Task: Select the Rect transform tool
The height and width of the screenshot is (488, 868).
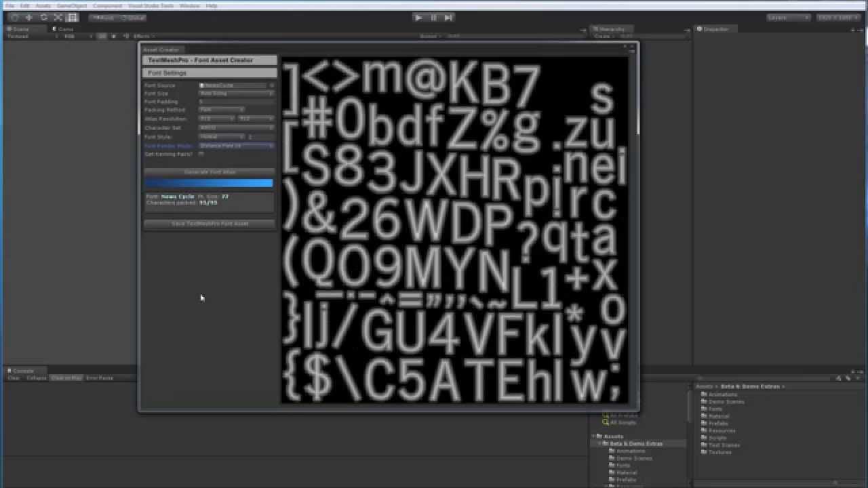Action: click(72, 18)
